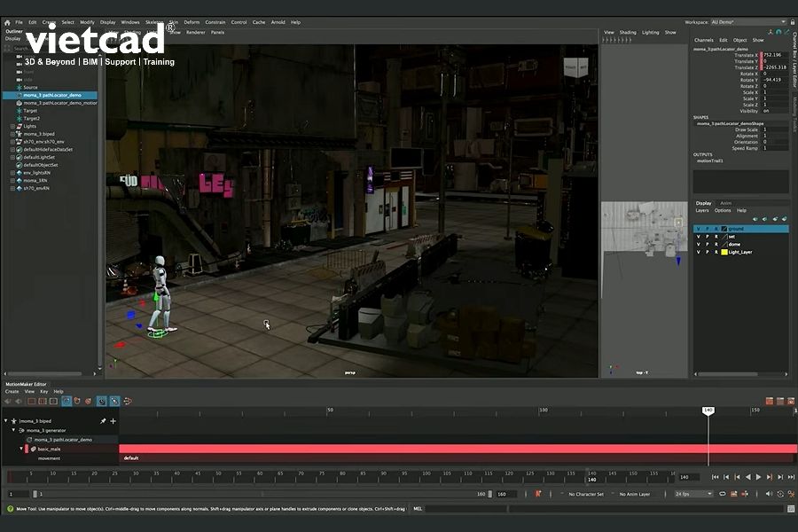The height and width of the screenshot is (532, 798).
Task: Go to end of playback range
Action: click(x=791, y=477)
